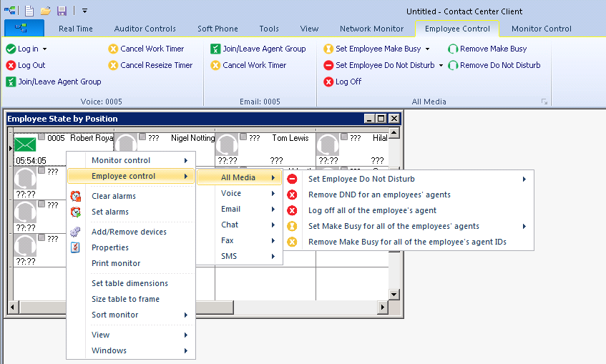Click Add/Remove devices gear icon

(76, 232)
